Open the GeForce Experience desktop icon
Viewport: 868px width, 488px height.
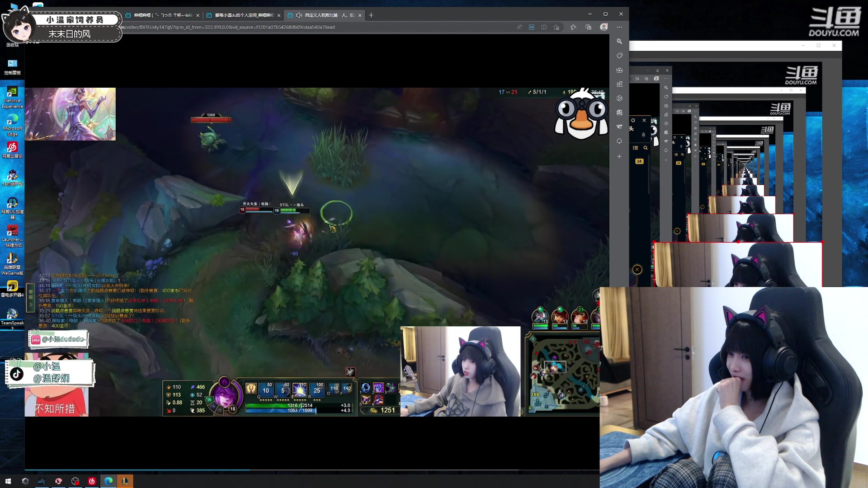click(12, 97)
